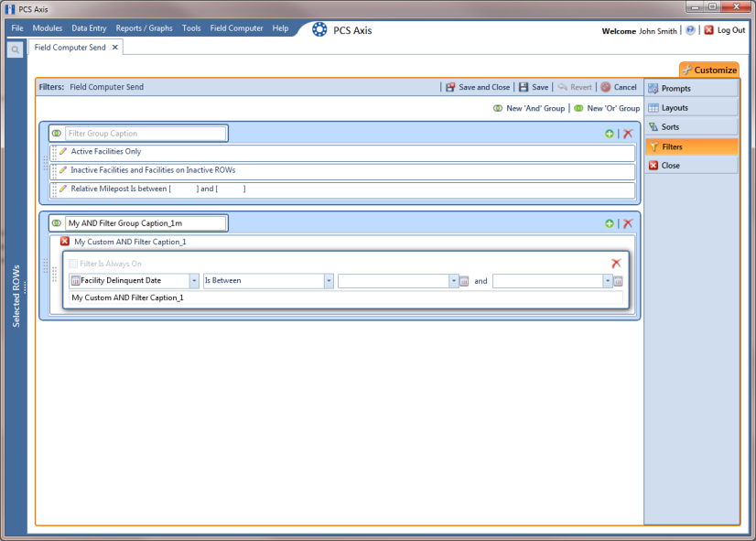Click the Save and Close disk icon
The height and width of the screenshot is (541, 756).
click(450, 87)
